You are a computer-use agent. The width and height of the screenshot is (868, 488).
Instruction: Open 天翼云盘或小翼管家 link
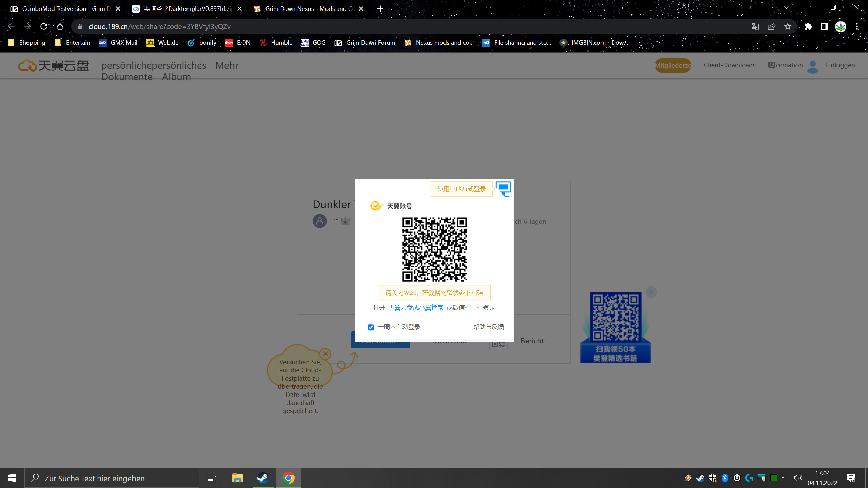[415, 308]
